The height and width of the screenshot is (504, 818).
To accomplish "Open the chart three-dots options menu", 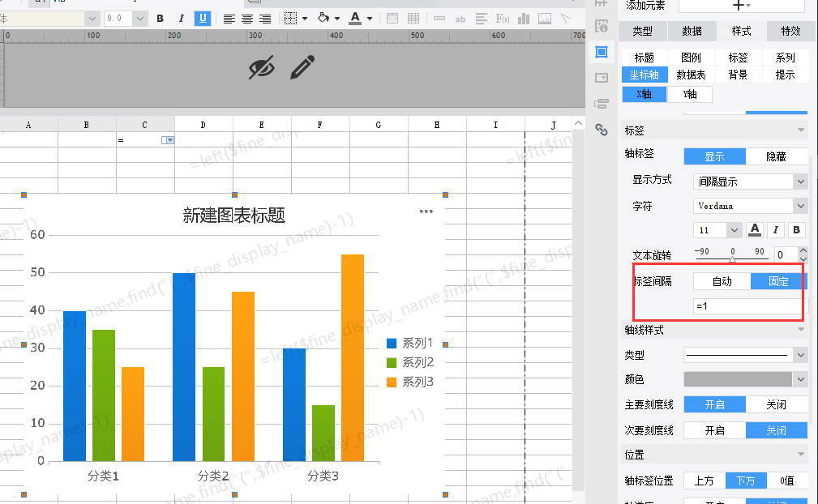I will pos(426,211).
